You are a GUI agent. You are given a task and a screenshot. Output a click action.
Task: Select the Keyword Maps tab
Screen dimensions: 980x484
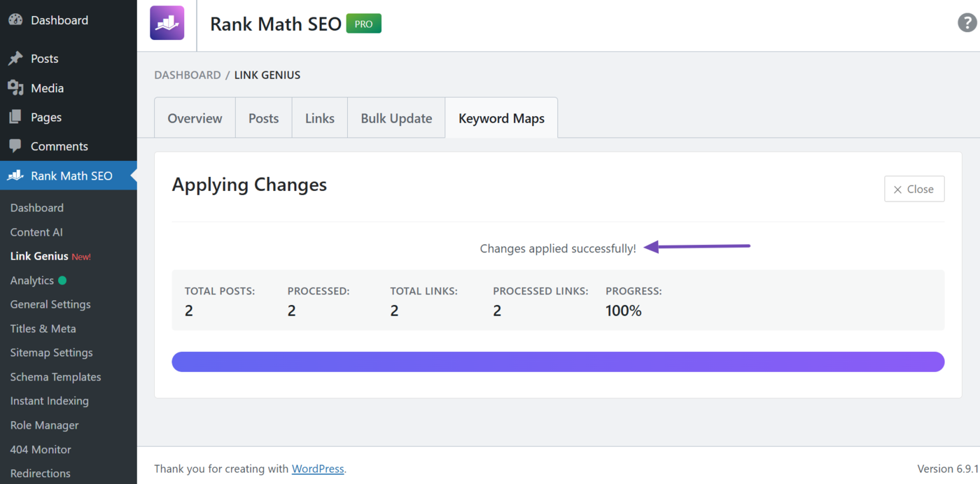501,118
